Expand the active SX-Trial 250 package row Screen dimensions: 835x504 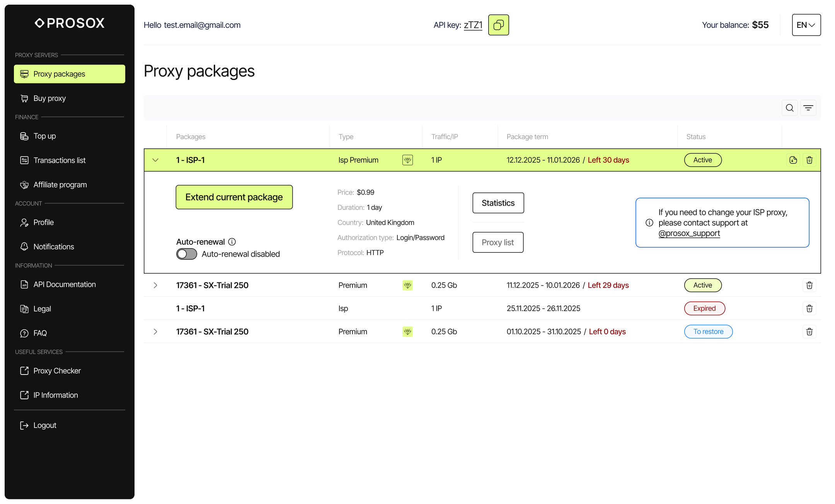(x=155, y=285)
